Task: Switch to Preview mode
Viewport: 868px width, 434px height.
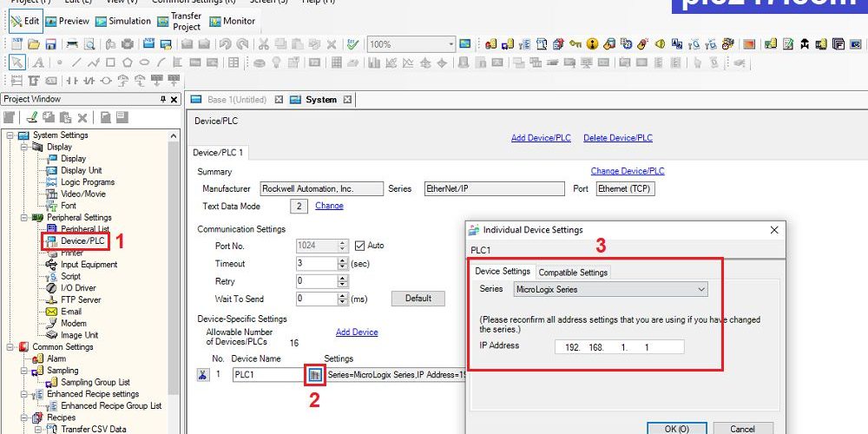Action: click(67, 21)
